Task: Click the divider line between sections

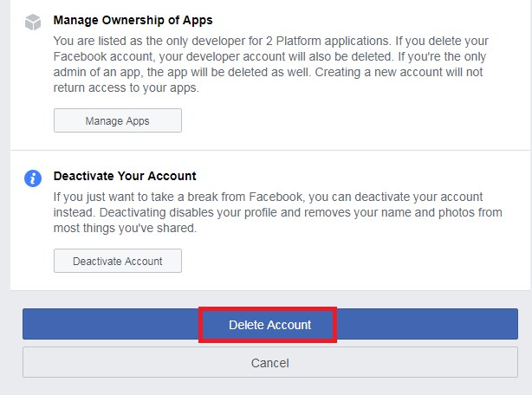Action: 270,150
